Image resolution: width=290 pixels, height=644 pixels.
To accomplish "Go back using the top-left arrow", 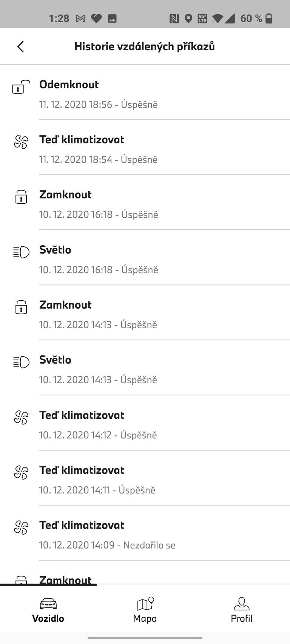I will (20, 47).
